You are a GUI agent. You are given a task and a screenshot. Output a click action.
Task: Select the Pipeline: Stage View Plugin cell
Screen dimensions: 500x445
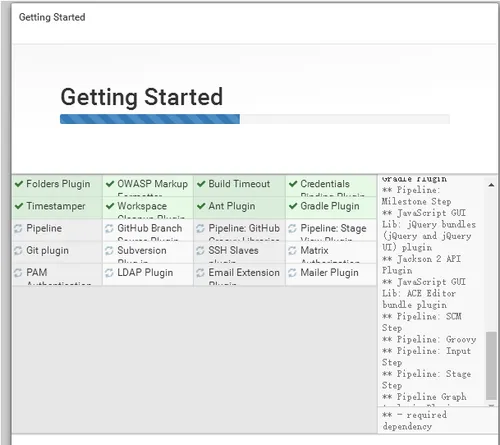331,230
